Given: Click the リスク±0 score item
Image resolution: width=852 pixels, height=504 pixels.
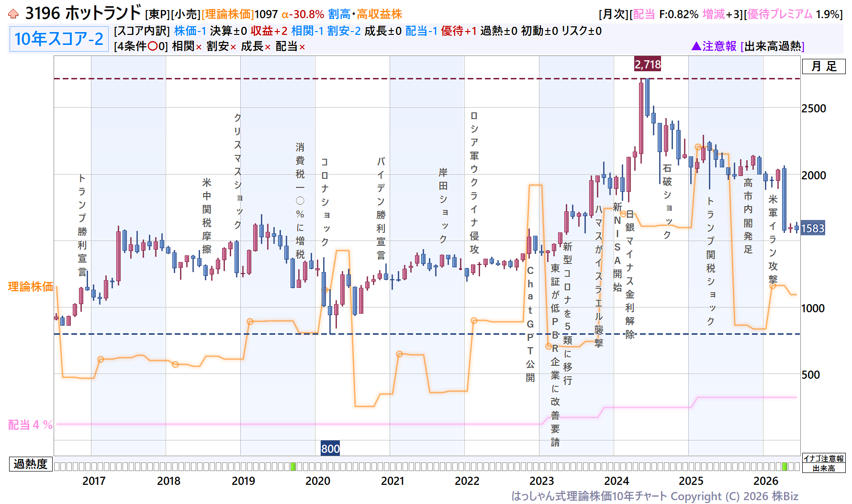Looking at the screenshot, I should point(582,31).
